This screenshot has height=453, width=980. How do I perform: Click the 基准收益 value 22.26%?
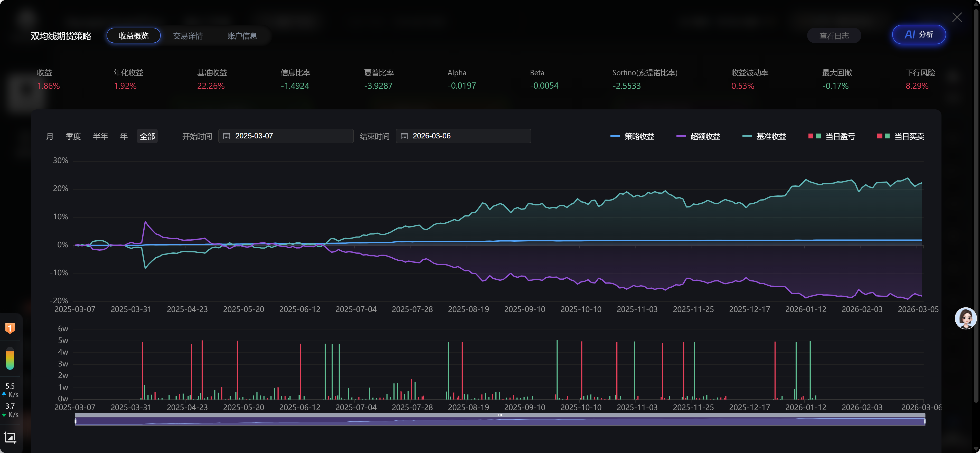(211, 86)
